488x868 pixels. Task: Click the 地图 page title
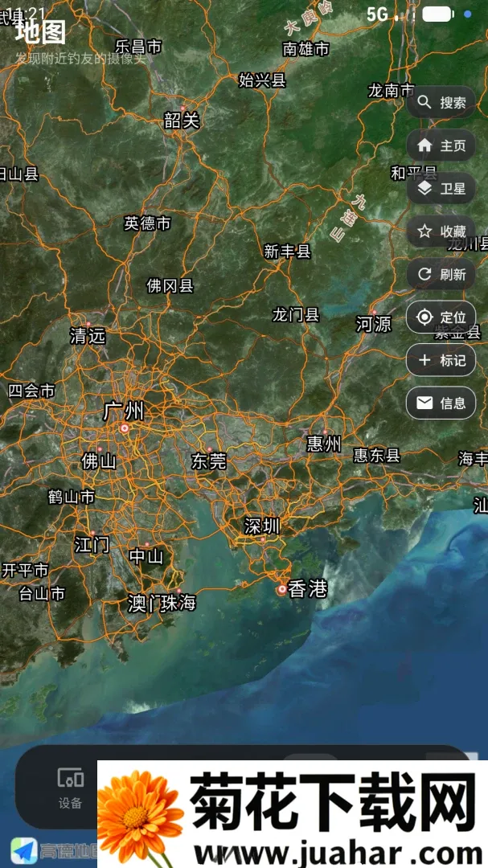(x=41, y=32)
